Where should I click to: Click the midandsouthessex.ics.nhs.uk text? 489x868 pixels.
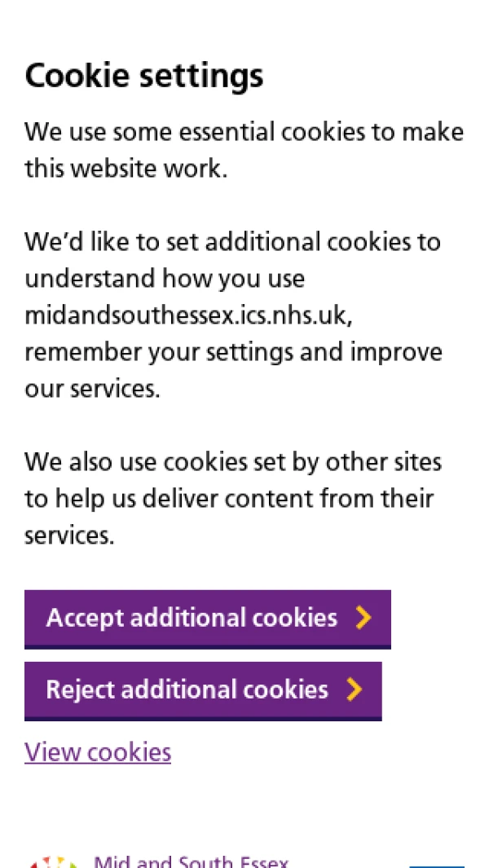click(x=188, y=315)
